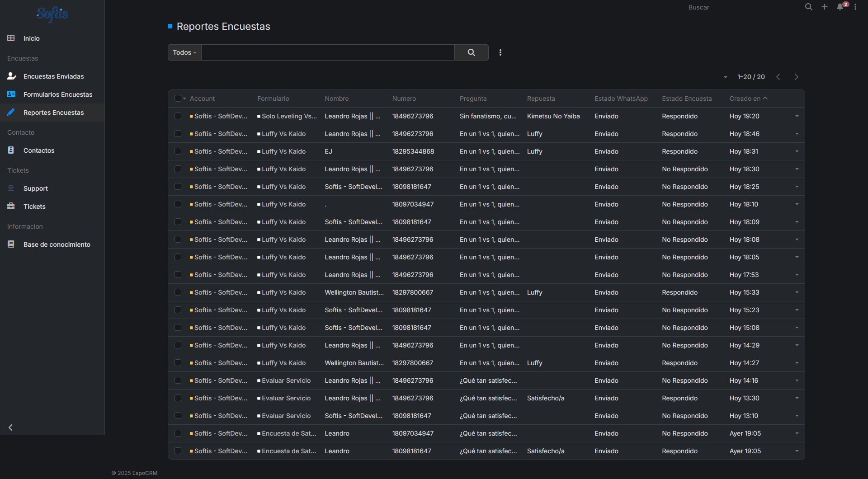Sort by Account column header

[202, 99]
